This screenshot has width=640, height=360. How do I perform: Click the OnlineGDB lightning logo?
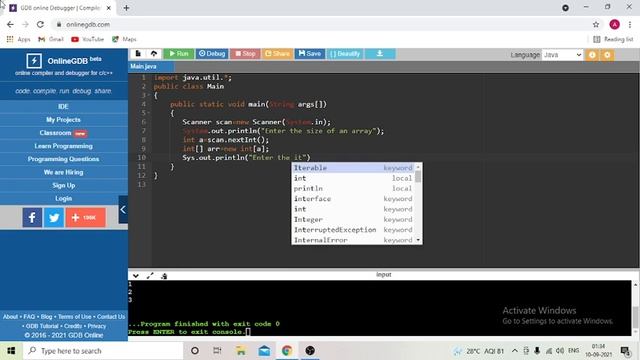tap(34, 61)
